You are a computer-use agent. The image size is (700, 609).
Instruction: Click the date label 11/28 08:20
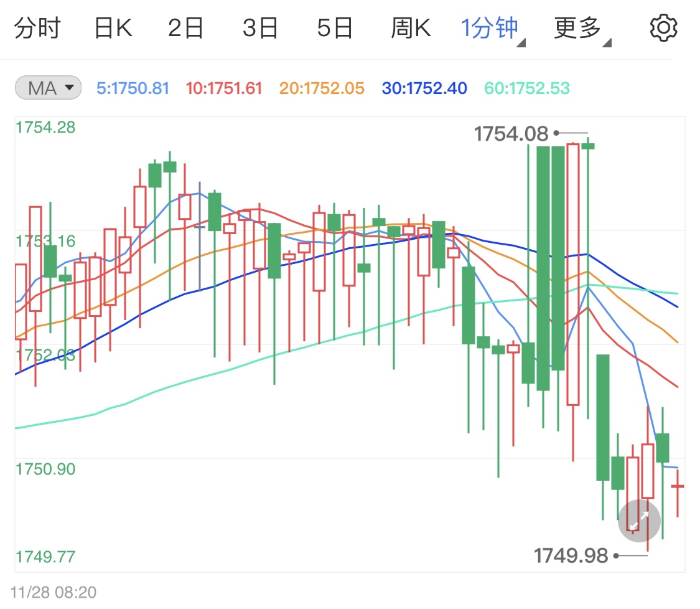click(x=53, y=592)
